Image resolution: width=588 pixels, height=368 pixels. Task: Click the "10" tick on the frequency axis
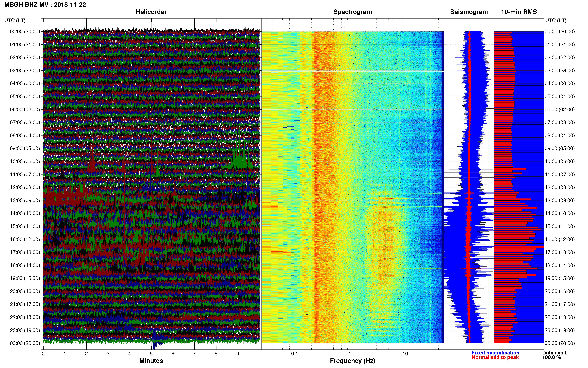point(405,354)
